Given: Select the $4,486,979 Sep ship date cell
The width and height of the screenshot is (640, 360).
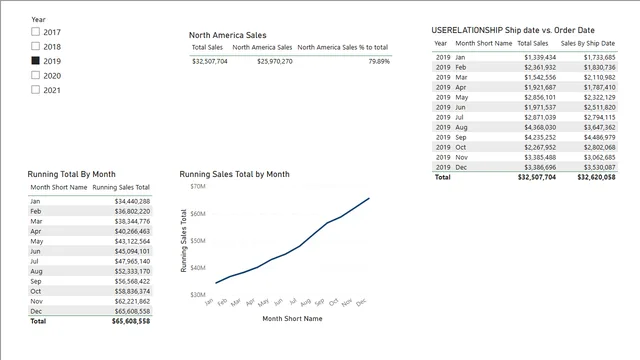Looking at the screenshot, I should (599, 137).
